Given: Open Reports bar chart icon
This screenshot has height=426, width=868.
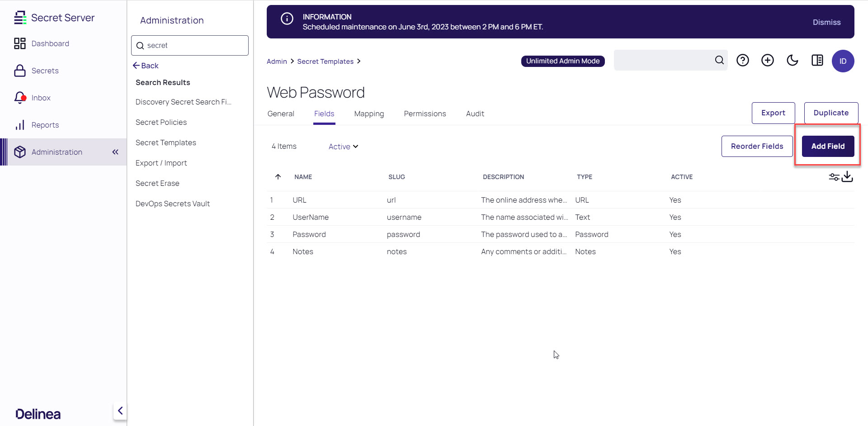Looking at the screenshot, I should coord(20,125).
